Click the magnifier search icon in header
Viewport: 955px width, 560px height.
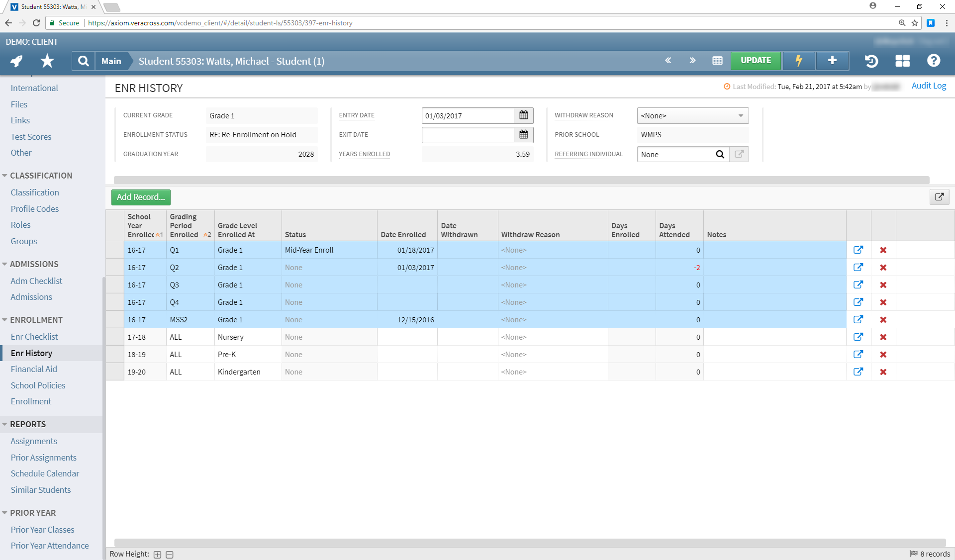click(84, 61)
